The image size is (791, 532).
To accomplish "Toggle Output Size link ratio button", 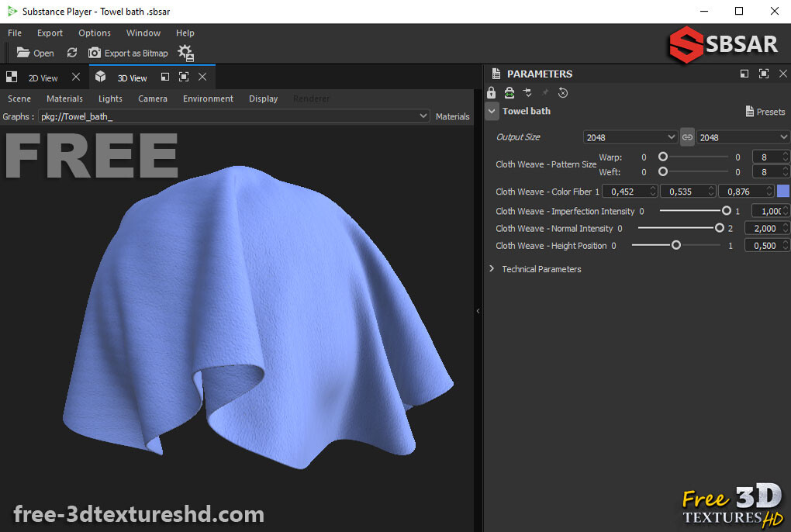I will click(x=687, y=137).
